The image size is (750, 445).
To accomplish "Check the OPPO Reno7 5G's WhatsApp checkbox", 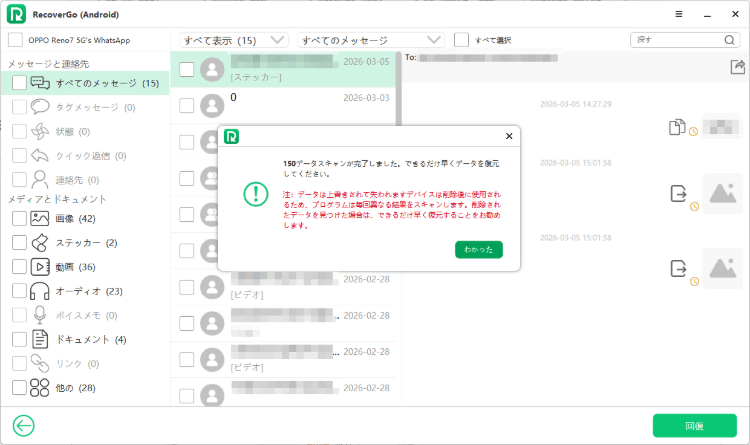I will pyautogui.click(x=15, y=40).
